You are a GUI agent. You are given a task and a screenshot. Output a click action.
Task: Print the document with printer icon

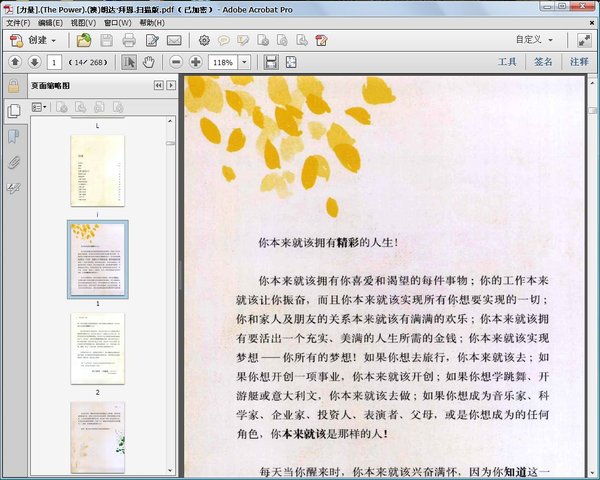click(x=129, y=40)
